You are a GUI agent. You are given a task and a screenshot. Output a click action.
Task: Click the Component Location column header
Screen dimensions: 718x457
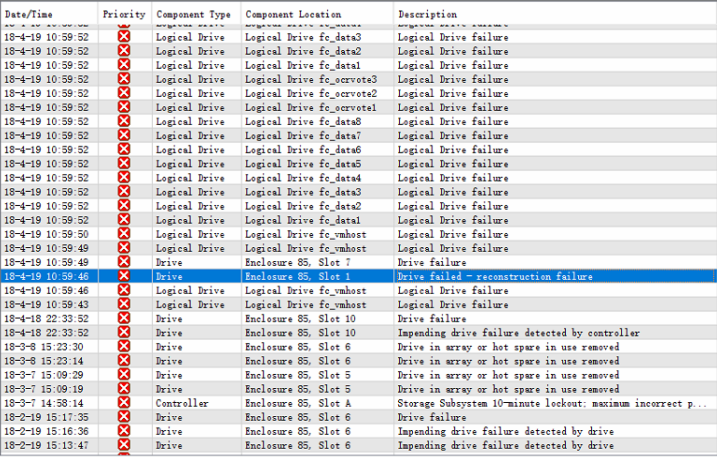(x=293, y=15)
